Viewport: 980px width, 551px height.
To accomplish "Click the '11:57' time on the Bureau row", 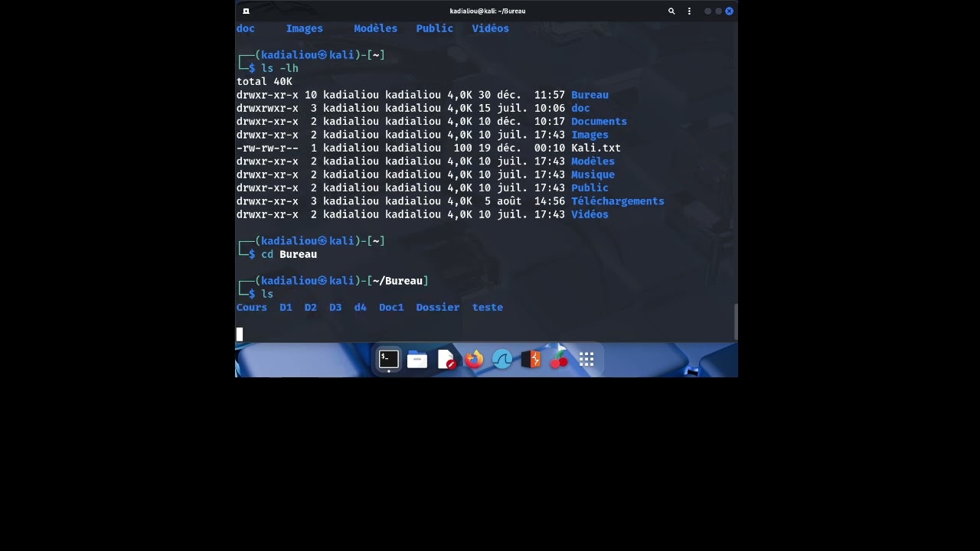I will pyautogui.click(x=550, y=95).
